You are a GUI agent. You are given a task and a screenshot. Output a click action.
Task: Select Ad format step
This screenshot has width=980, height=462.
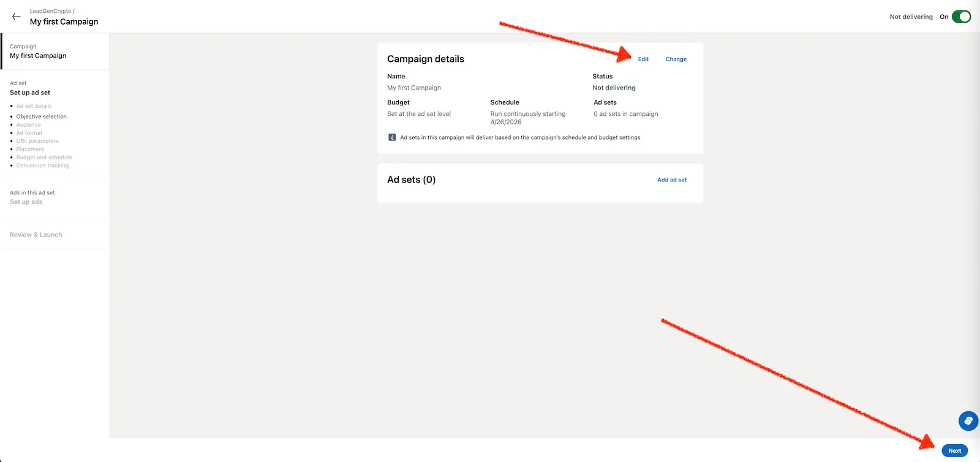pos(29,133)
